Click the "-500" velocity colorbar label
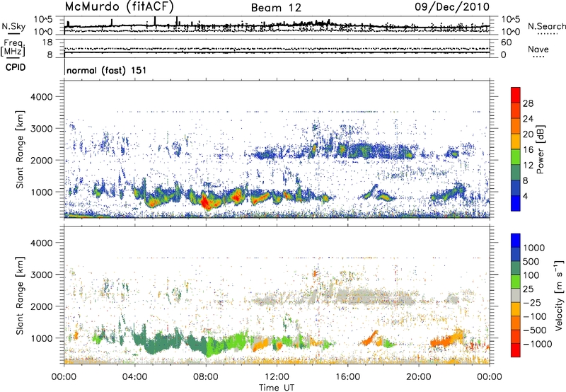The width and height of the screenshot is (566, 392). [535, 330]
